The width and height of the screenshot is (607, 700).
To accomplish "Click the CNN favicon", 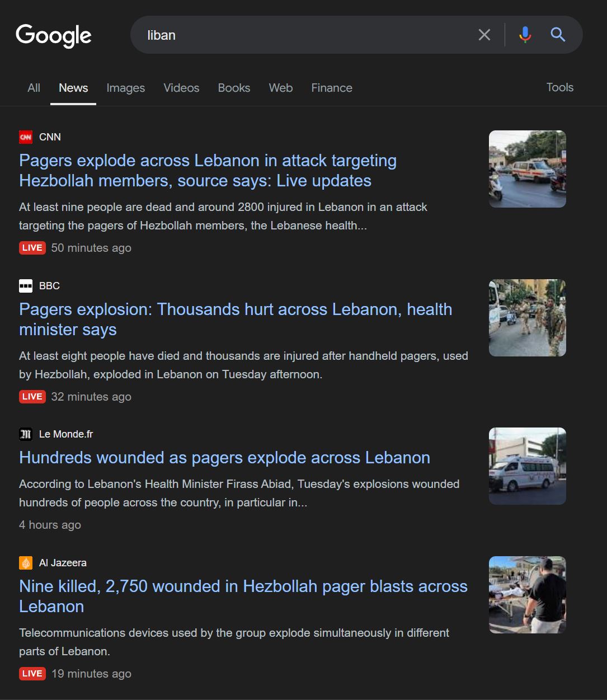I will (26, 137).
